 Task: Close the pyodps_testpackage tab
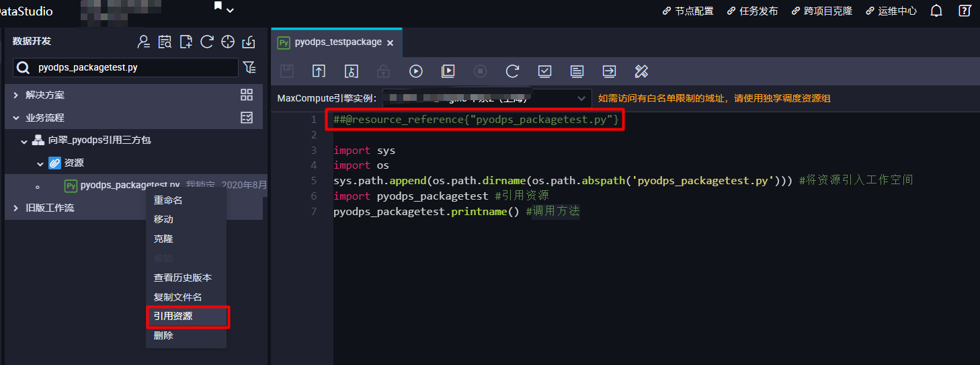(x=390, y=43)
